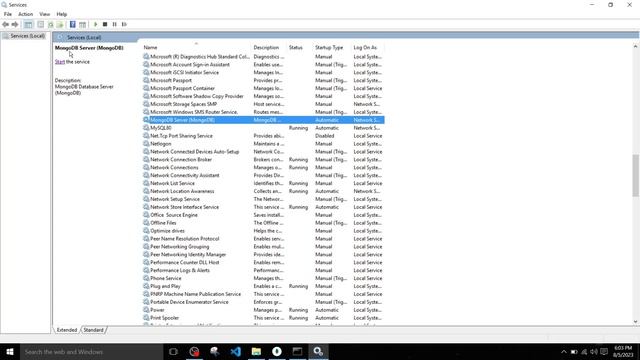Screen dimensions: 640x360
Task: Select the Network Connections service
Action: tap(174, 167)
